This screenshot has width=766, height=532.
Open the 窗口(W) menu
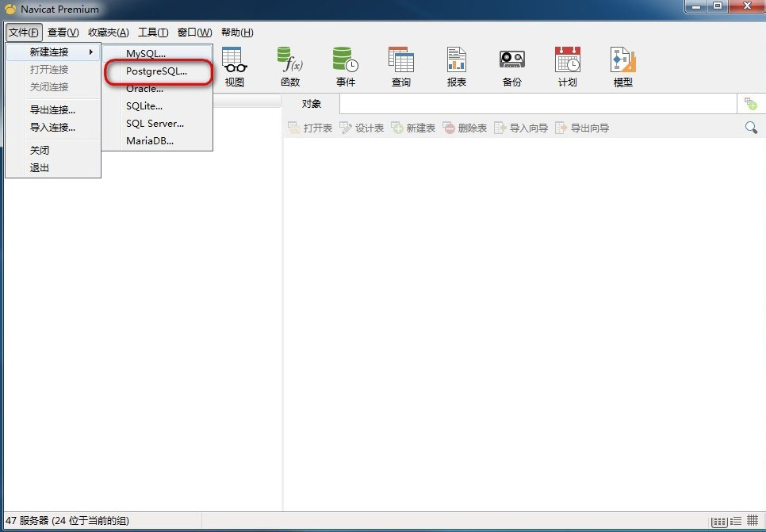[194, 33]
